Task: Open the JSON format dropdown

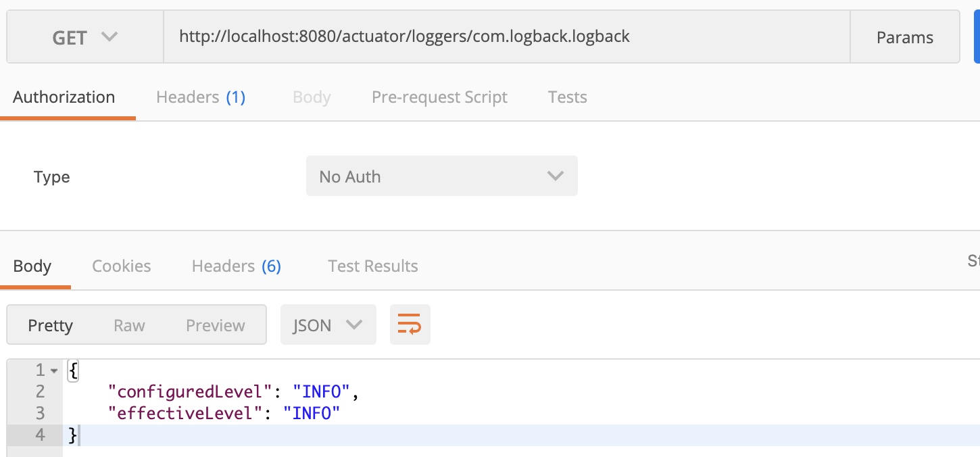Action: 328,325
